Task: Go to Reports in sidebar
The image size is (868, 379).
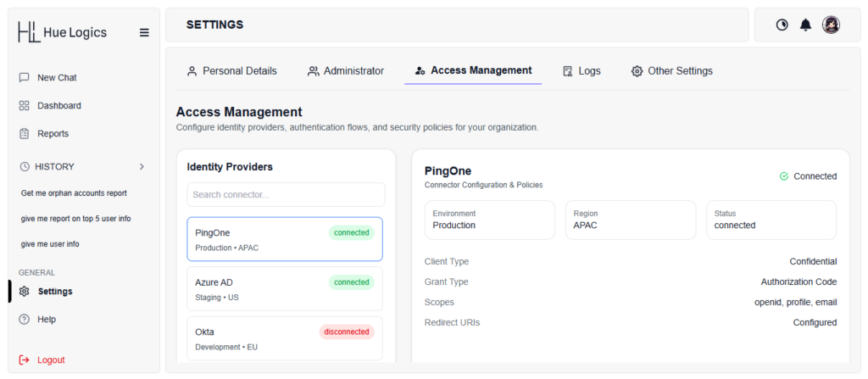Action: click(53, 134)
